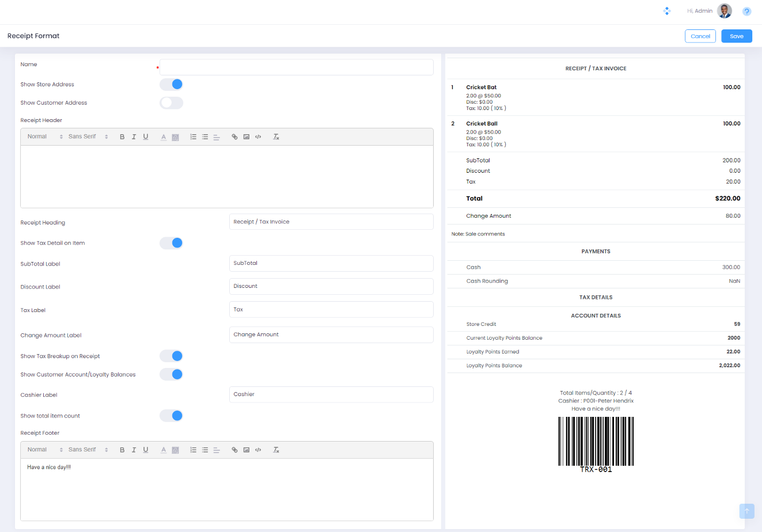The height and width of the screenshot is (532, 762).
Task: Expand Sans Serif font dropdown in Receipt Footer
Action: point(88,450)
